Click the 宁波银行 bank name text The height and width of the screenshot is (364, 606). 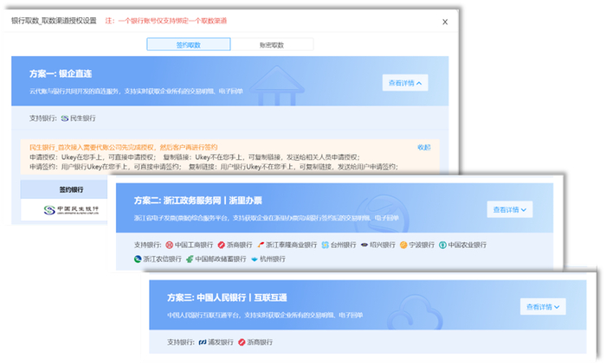pyautogui.click(x=422, y=245)
